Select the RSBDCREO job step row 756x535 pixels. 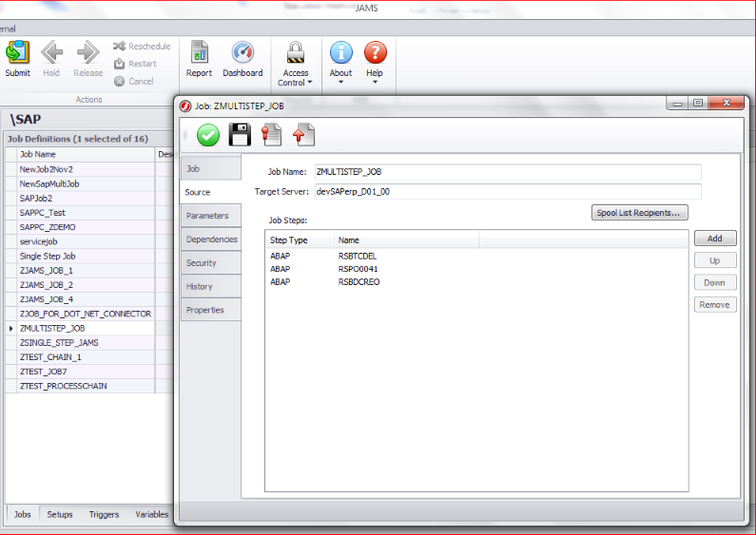(476, 282)
